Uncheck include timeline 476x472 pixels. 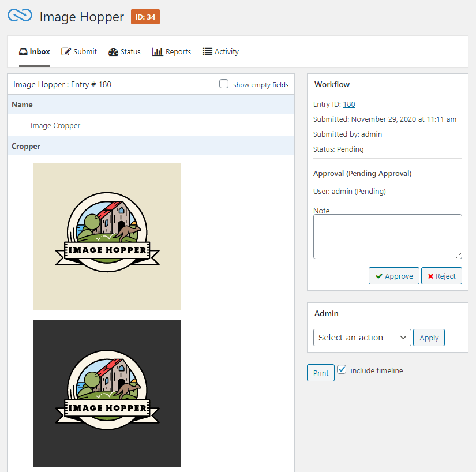[x=343, y=370]
